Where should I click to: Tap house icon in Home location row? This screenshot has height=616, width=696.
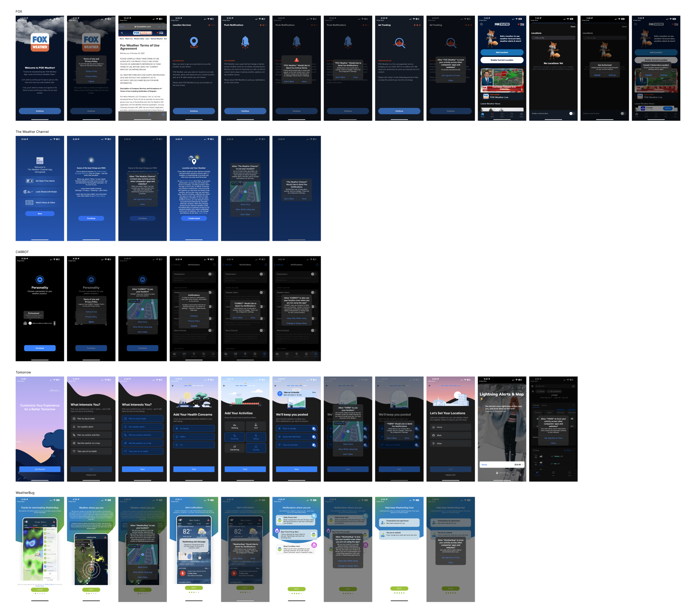point(433,427)
